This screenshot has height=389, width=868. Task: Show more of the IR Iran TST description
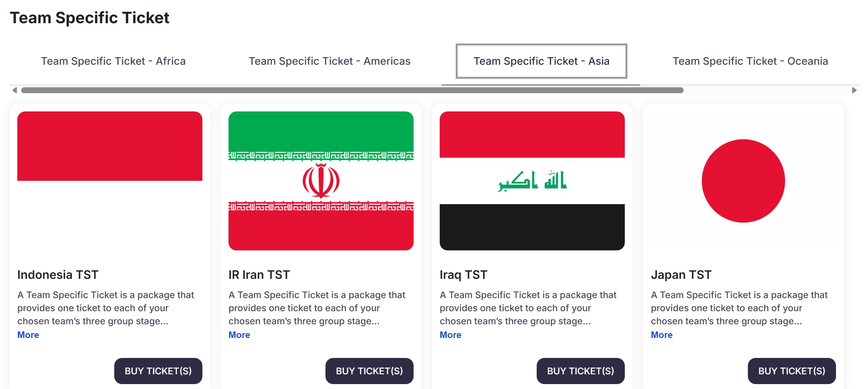[239, 335]
